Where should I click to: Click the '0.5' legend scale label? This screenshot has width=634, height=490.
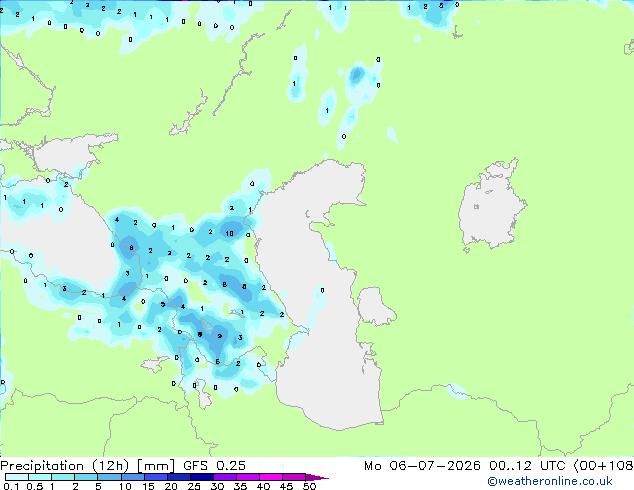pyautogui.click(x=34, y=486)
